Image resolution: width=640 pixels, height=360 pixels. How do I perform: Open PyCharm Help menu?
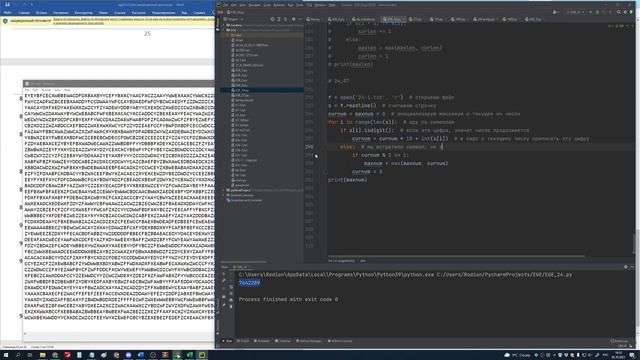click(x=332, y=5)
